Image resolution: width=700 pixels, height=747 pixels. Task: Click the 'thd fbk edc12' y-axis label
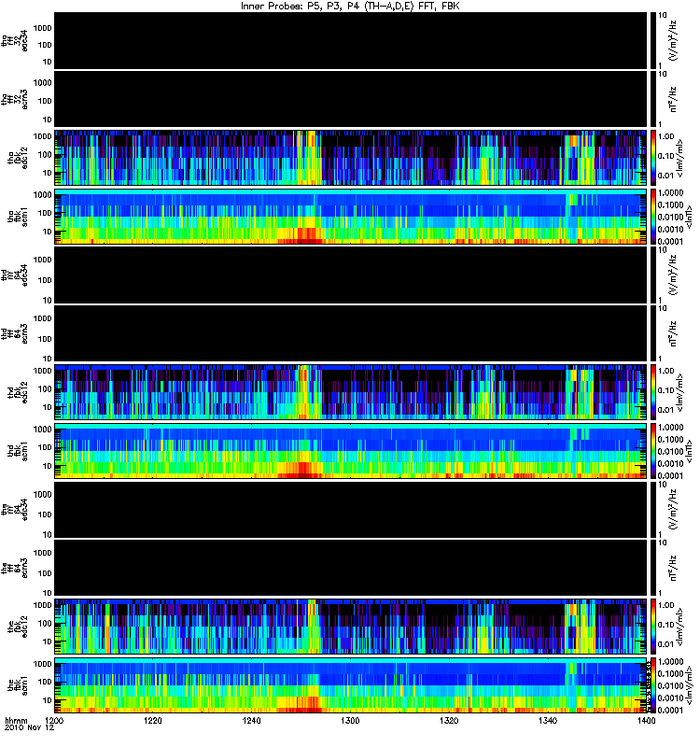click(18, 391)
